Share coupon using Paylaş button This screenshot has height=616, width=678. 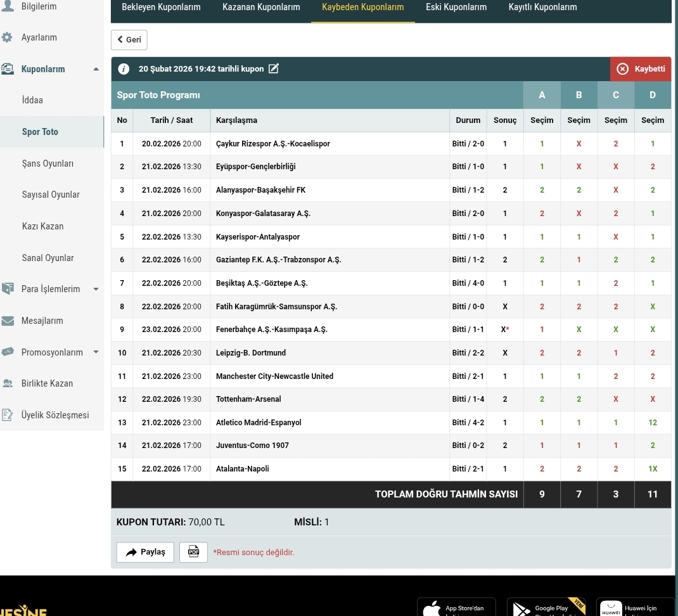pos(145,552)
